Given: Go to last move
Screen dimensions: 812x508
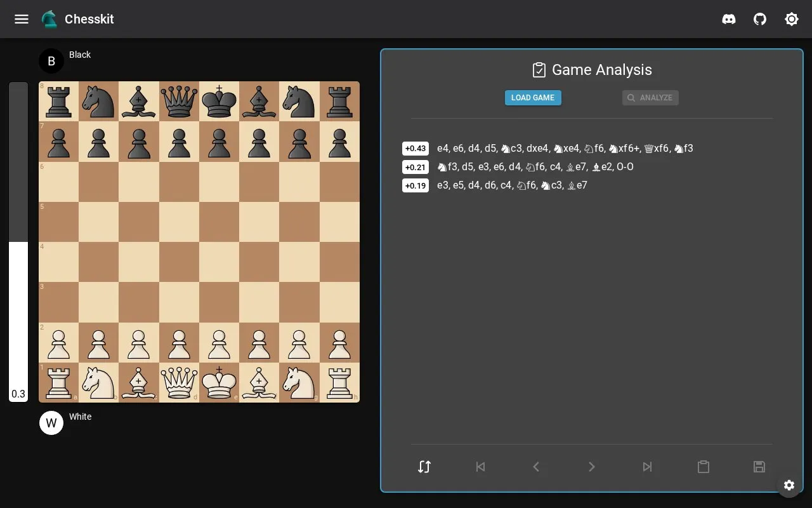Looking at the screenshot, I should (647, 467).
